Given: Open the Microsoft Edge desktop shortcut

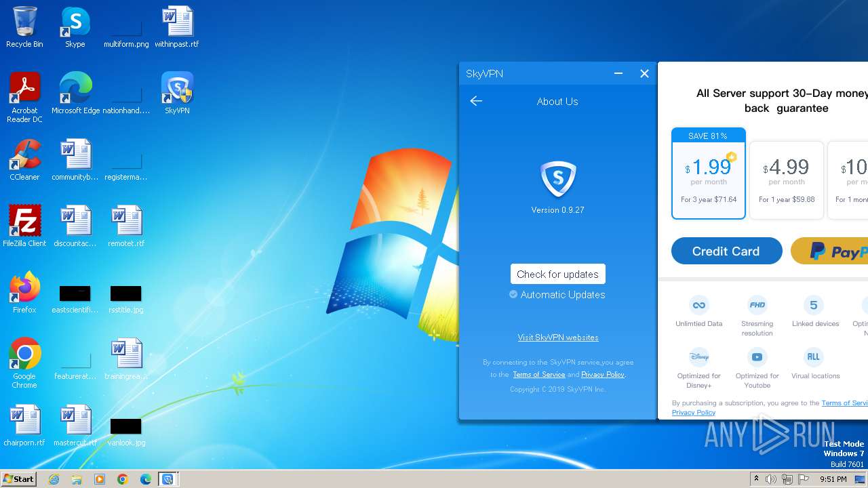Looking at the screenshot, I should click(75, 94).
